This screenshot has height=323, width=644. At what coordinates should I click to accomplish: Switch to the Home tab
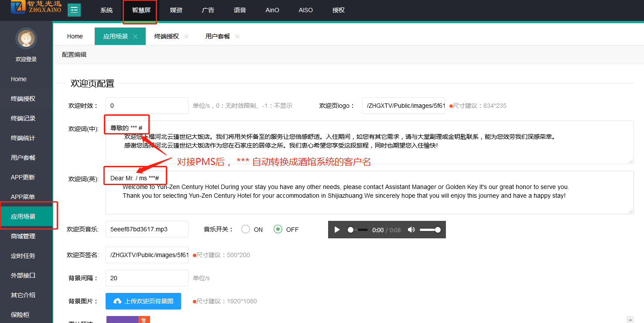click(x=75, y=36)
